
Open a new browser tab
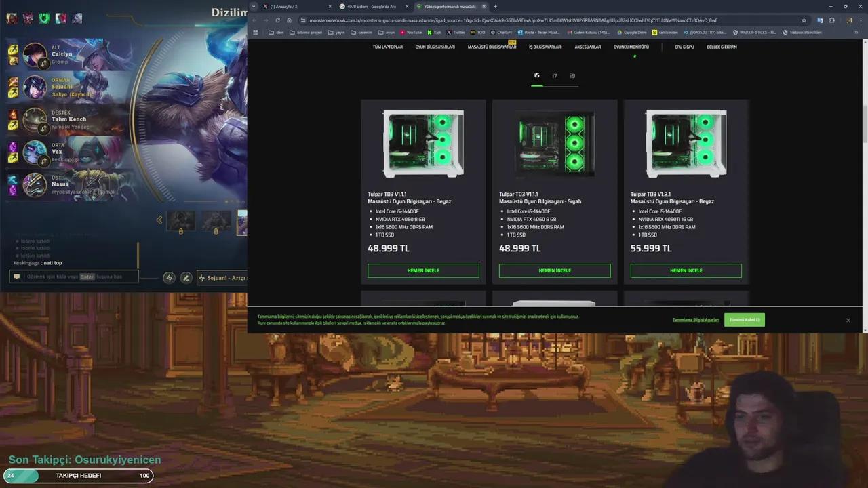(495, 6)
